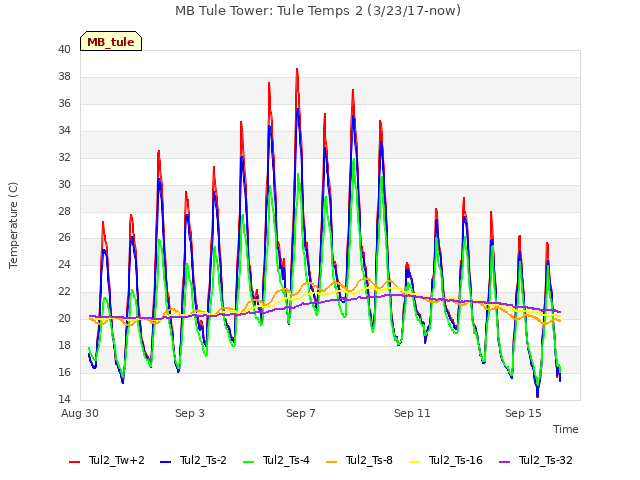The width and height of the screenshot is (640, 480).
Task: Click the Aug 30 x-axis tick label
Action: tap(80, 413)
